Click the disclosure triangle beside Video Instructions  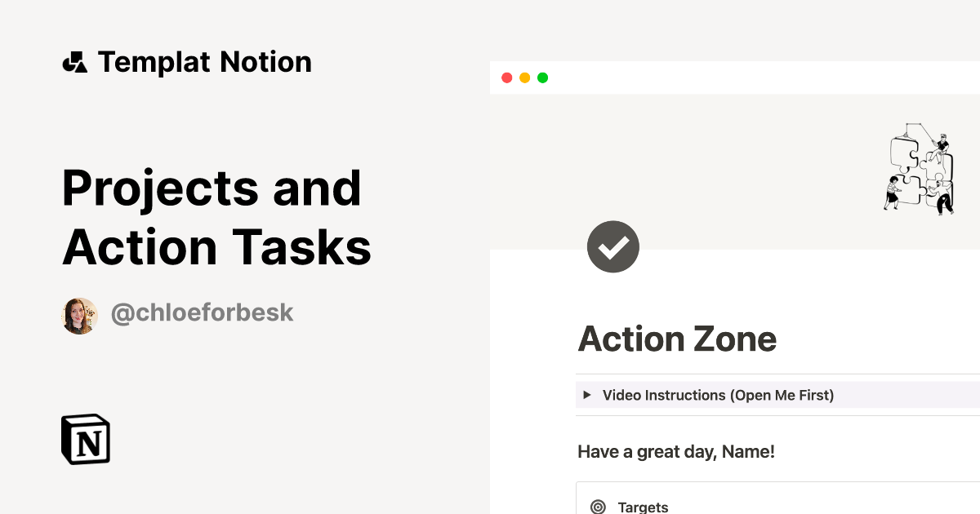[x=587, y=395]
